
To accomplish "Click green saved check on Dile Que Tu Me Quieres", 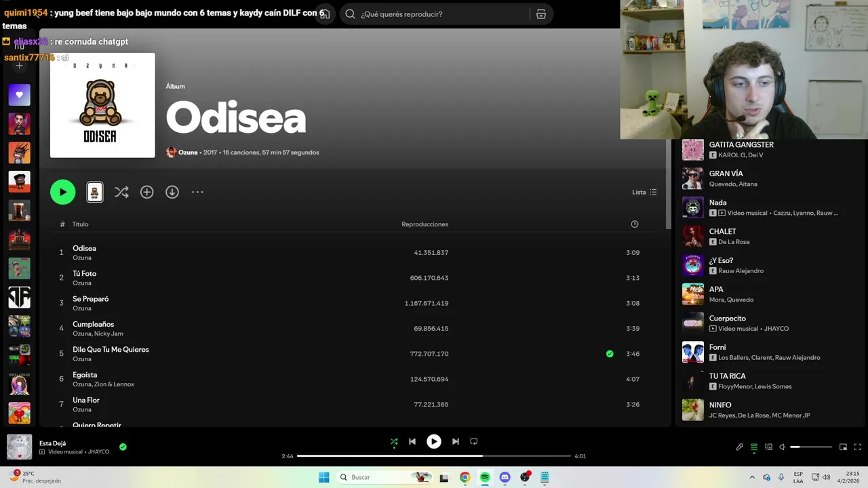I will [x=610, y=354].
